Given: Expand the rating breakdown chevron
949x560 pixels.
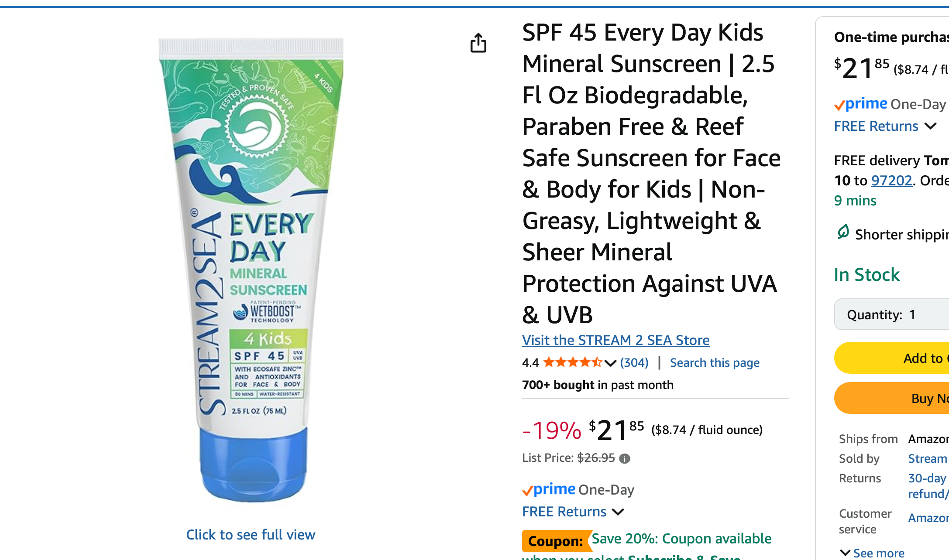Looking at the screenshot, I should [610, 363].
